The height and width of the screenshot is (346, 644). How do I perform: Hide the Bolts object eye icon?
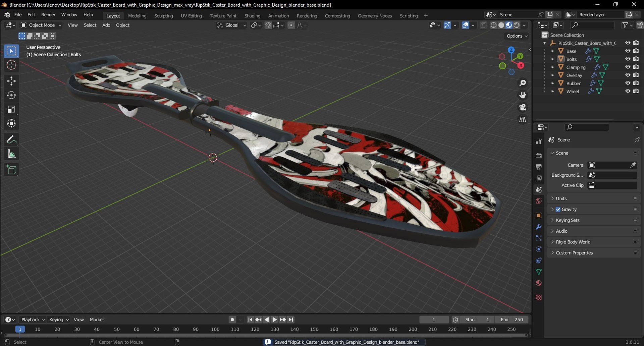tap(628, 59)
